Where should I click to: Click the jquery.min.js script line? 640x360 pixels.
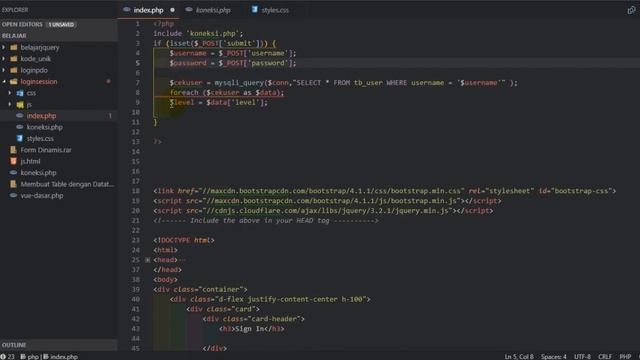click(323, 211)
